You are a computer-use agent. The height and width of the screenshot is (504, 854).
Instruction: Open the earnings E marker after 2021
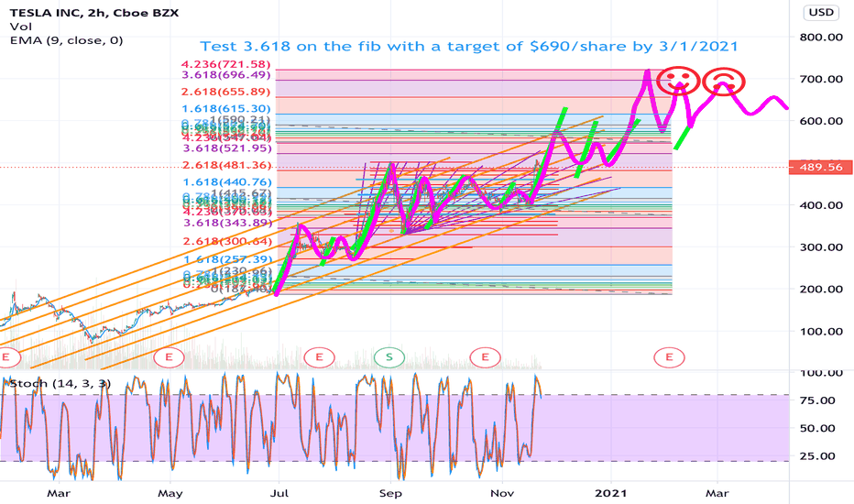point(669,357)
